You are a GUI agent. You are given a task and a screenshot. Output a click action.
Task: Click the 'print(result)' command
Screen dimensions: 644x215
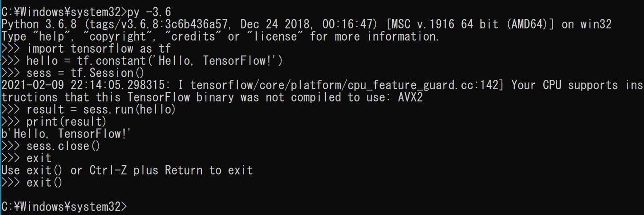point(67,122)
